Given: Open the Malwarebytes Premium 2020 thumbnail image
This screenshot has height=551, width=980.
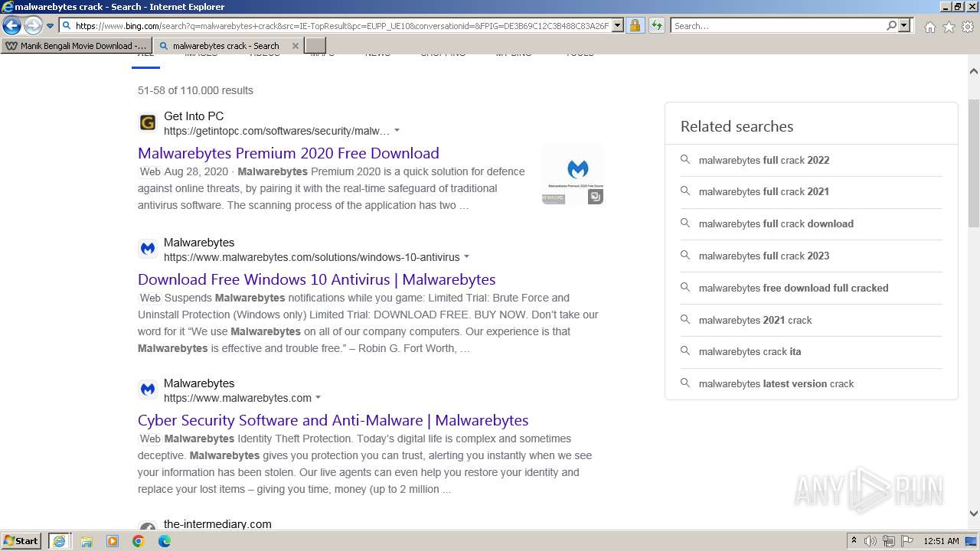Looking at the screenshot, I should tap(573, 174).
